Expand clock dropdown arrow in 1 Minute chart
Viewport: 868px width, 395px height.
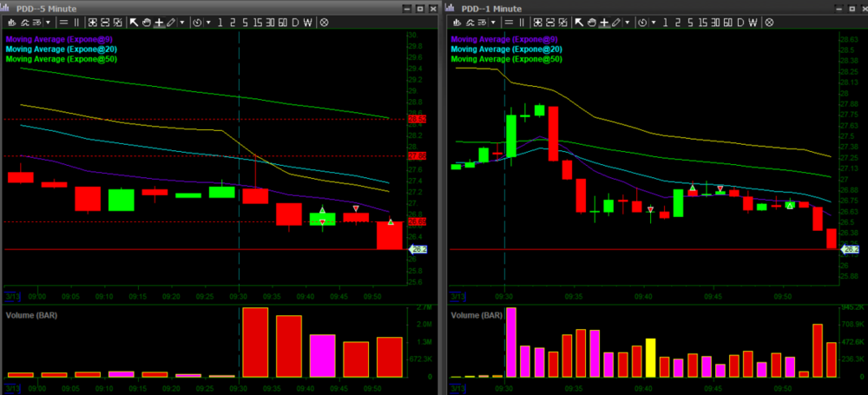[x=651, y=22]
